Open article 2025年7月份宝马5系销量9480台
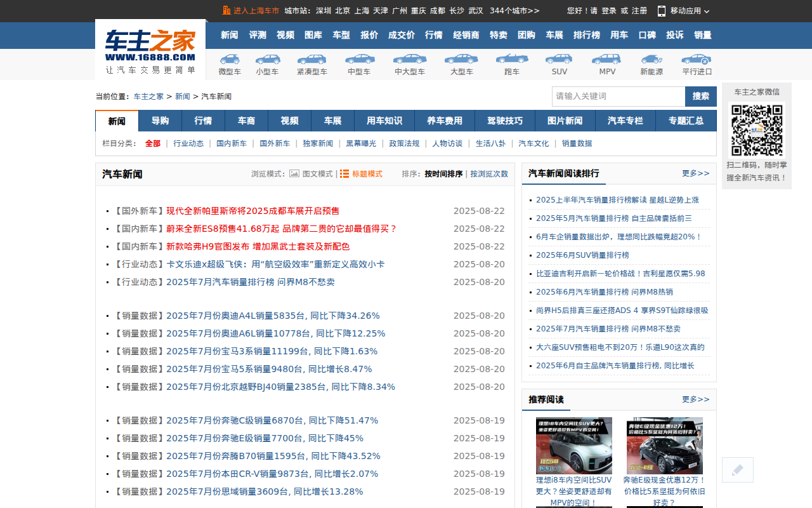 (x=269, y=369)
